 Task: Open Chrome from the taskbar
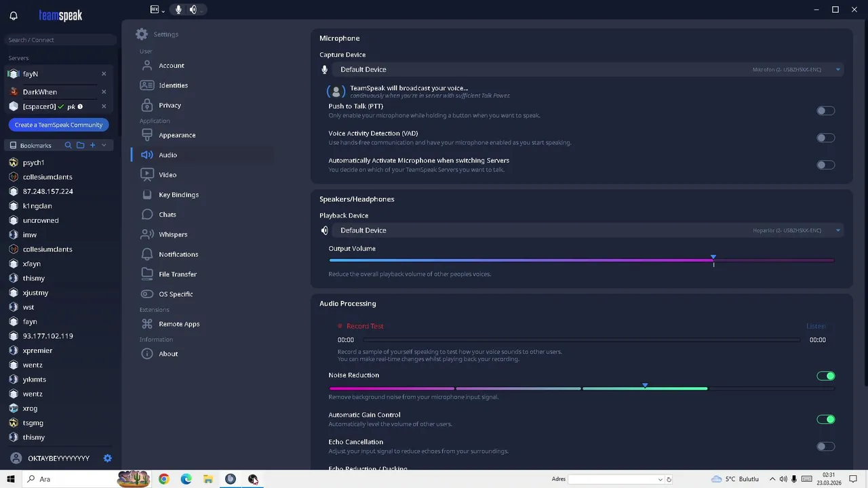164,479
